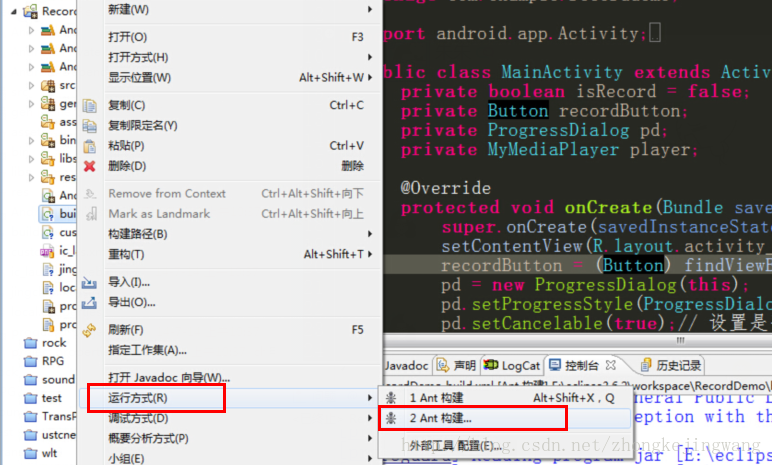Expand the src folder node
The width and height of the screenshot is (772, 465).
(32, 86)
